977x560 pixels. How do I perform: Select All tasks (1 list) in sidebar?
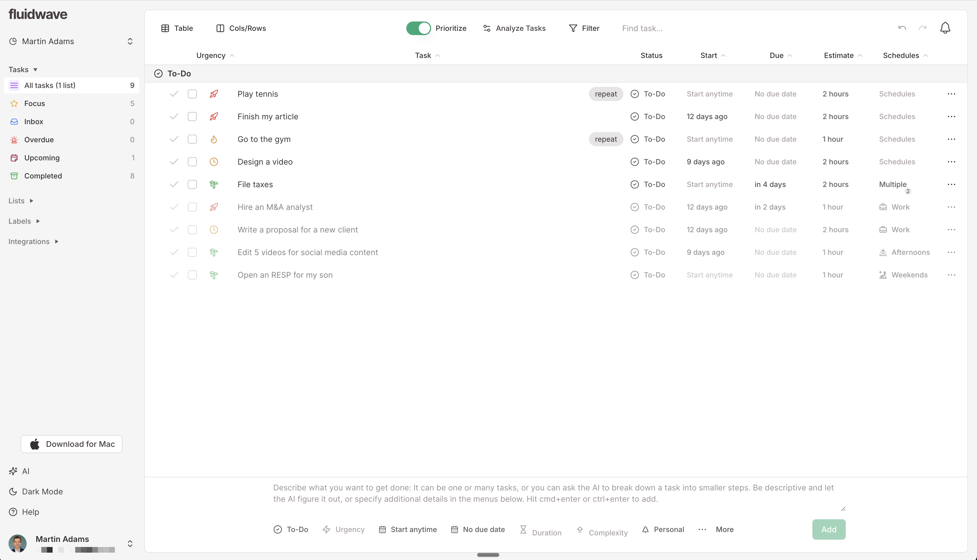pyautogui.click(x=72, y=85)
